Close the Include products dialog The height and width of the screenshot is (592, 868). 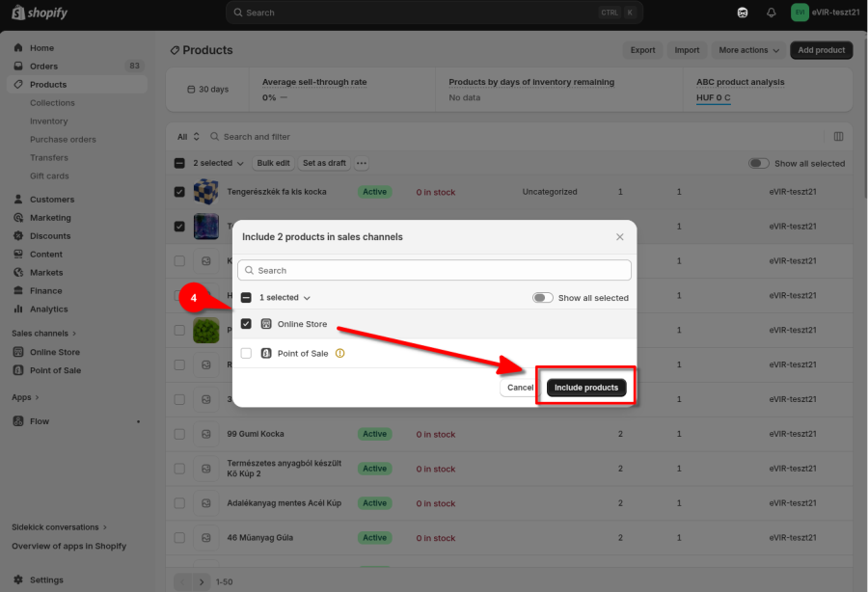coord(619,237)
